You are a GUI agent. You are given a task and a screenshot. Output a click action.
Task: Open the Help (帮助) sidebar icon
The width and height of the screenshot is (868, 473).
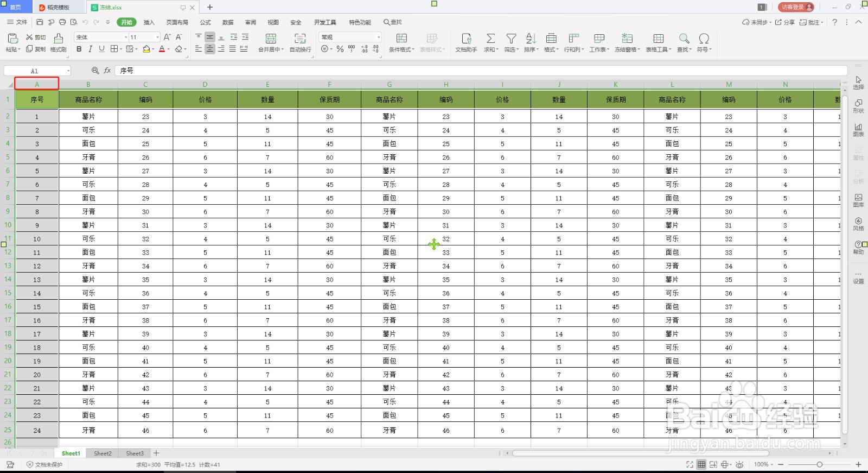pyautogui.click(x=858, y=244)
